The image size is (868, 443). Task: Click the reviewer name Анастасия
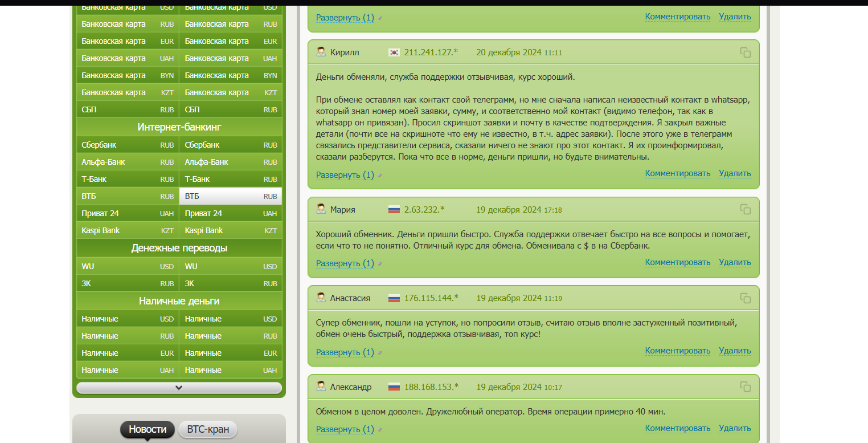click(x=350, y=298)
